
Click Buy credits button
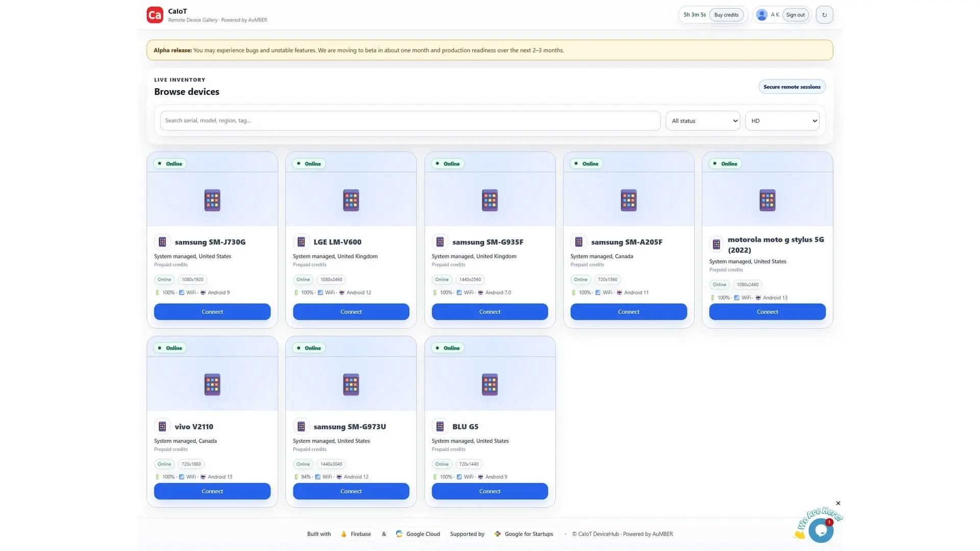pos(726,15)
